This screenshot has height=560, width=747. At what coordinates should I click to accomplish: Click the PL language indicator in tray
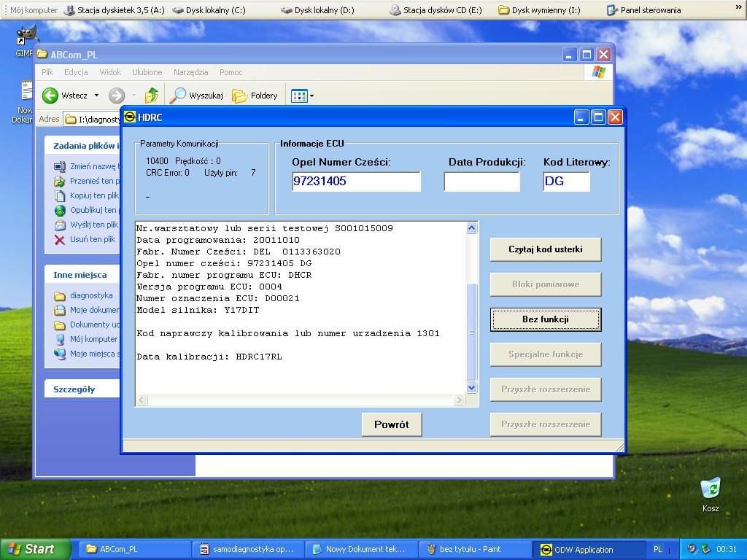657,549
